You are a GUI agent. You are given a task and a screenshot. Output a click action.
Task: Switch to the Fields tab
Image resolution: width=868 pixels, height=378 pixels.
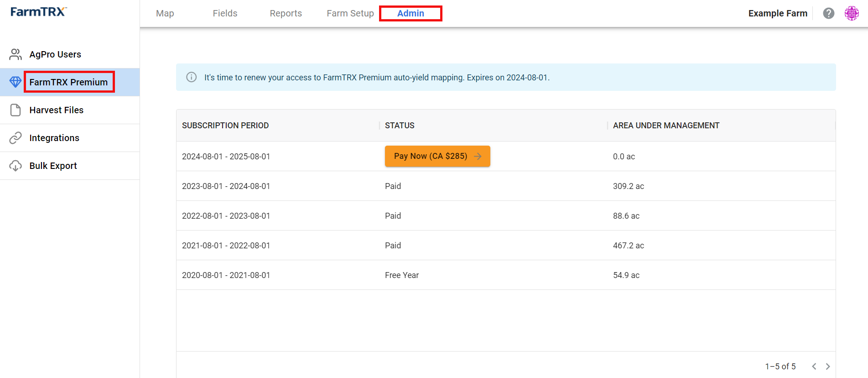coord(225,13)
